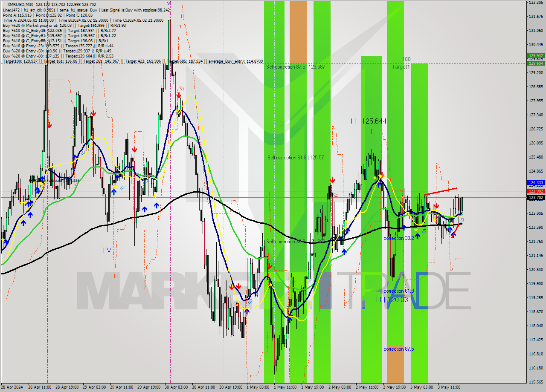Click the 'correction 87.5' blue label
This screenshot has height=392, width=546.
399,349
